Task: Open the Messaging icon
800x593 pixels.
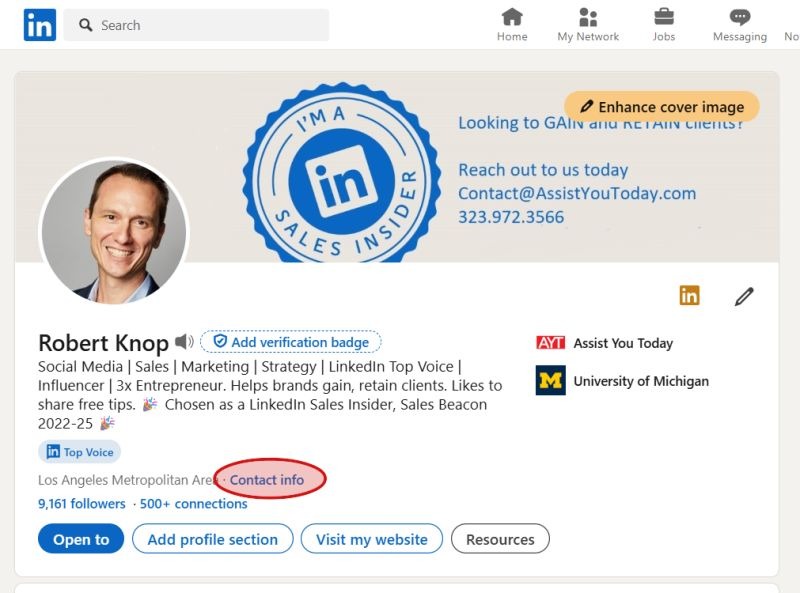Action: [738, 18]
